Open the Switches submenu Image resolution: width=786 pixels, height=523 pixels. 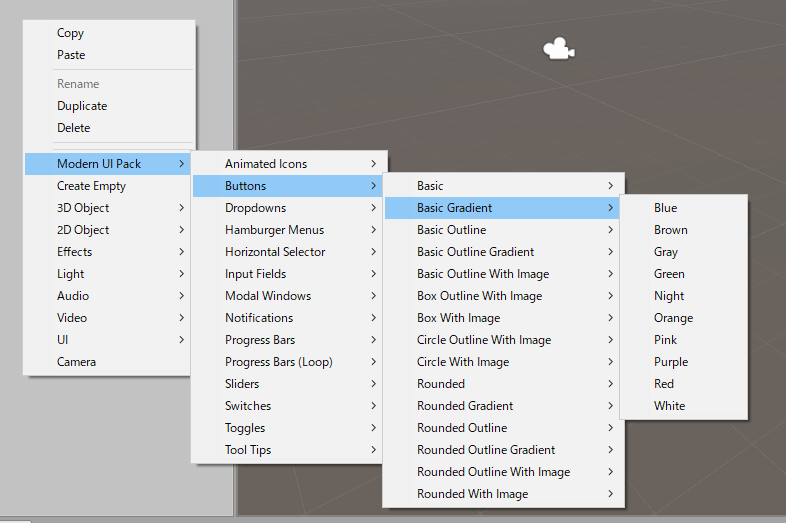tap(289, 406)
